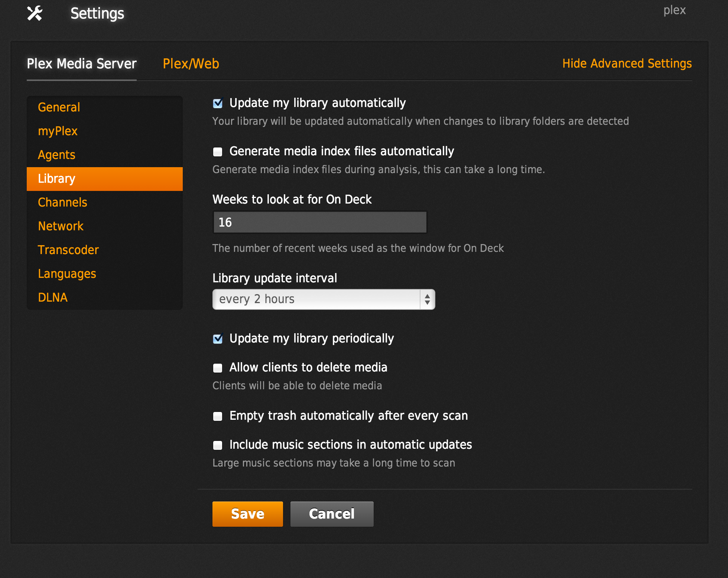
Task: Hide Advanced Settings via the link
Action: [627, 64]
